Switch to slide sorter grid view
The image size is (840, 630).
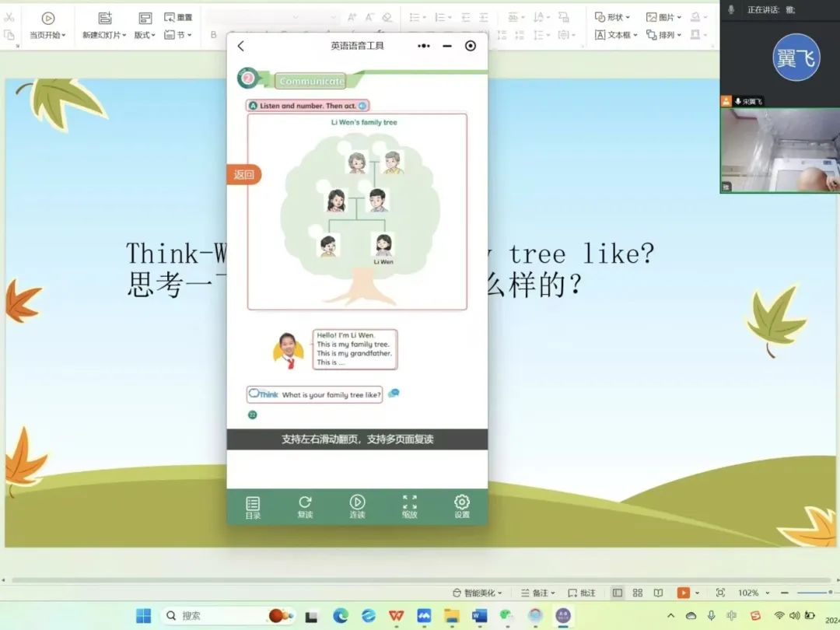point(638,593)
